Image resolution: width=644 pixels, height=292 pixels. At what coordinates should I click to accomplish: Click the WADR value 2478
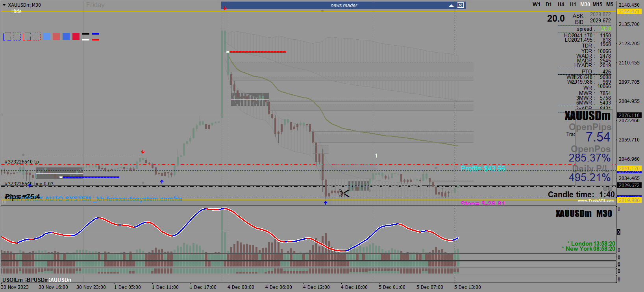click(x=605, y=56)
